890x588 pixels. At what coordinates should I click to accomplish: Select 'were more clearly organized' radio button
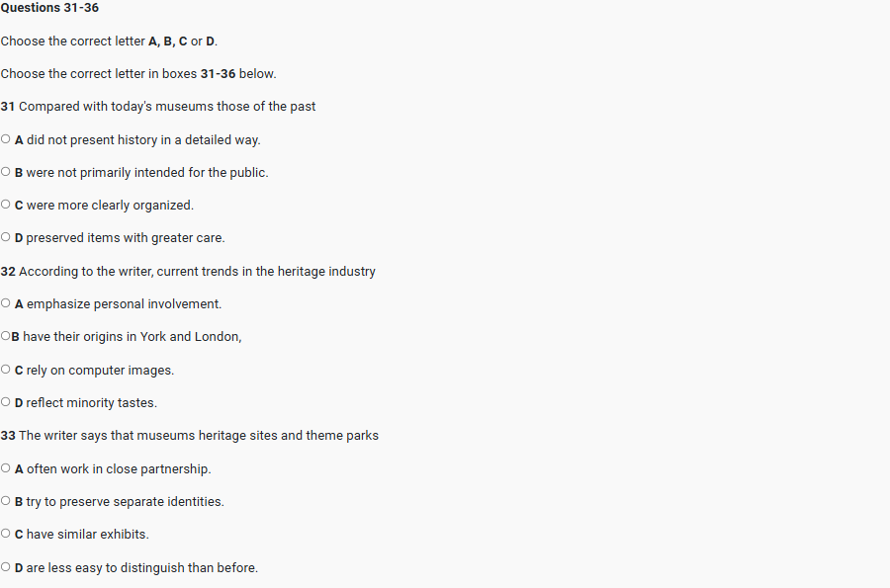6,206
